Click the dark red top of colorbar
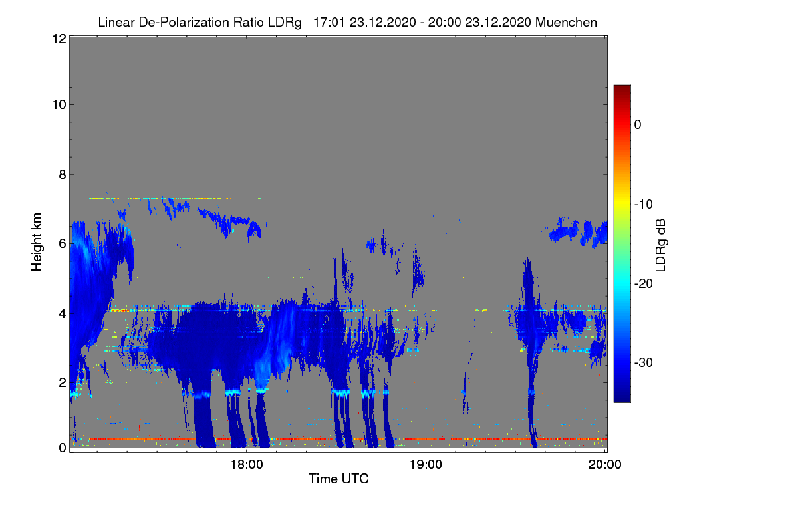The image size is (798, 532). click(x=622, y=90)
